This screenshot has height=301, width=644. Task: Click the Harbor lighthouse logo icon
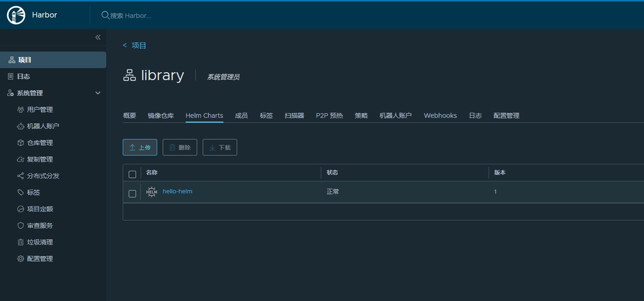pyautogui.click(x=16, y=15)
